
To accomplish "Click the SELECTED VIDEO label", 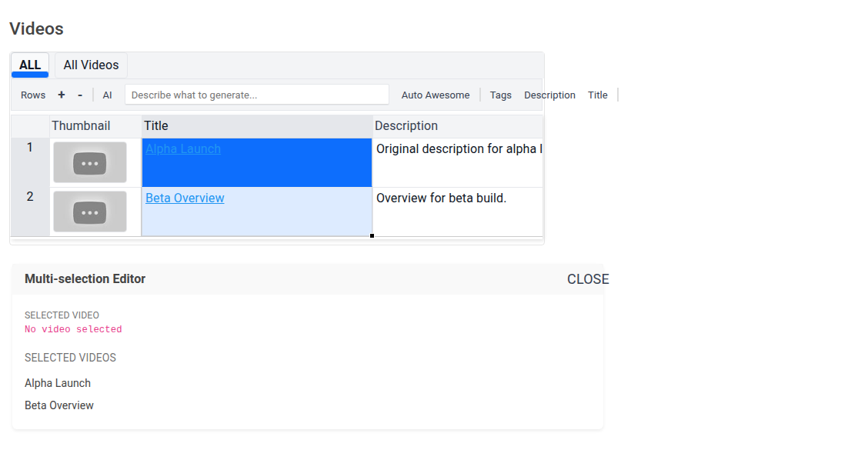I will pyautogui.click(x=62, y=315).
